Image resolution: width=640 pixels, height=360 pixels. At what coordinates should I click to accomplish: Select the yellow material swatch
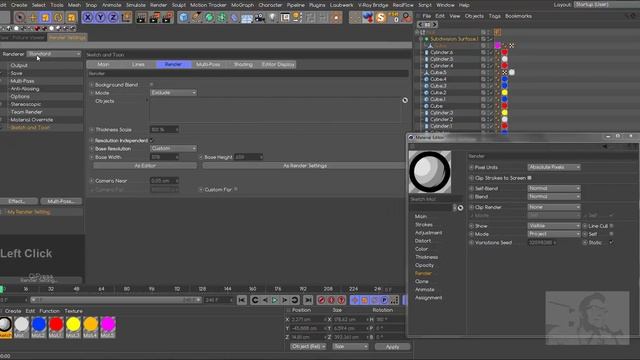[73, 327]
